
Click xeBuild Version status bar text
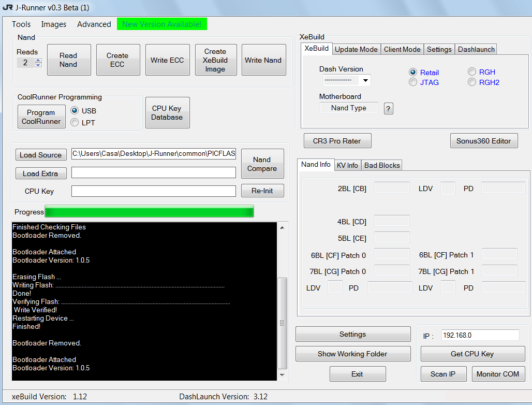pyautogui.click(x=49, y=397)
